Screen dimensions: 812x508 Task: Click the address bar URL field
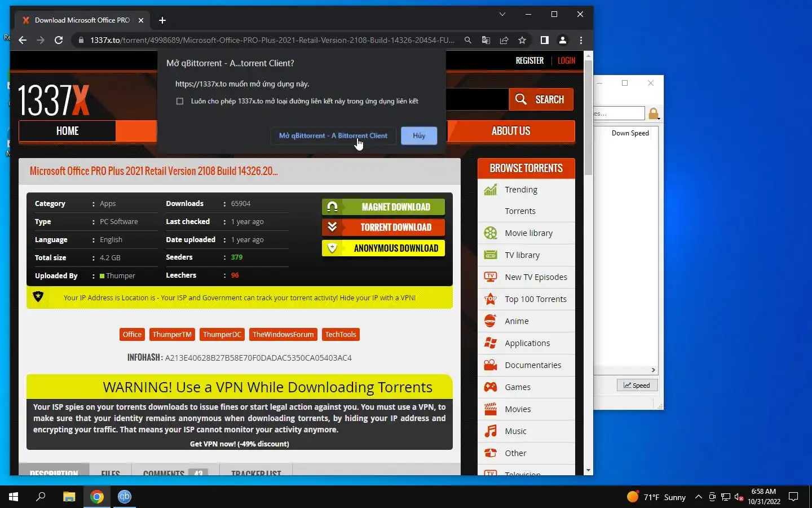click(272, 40)
